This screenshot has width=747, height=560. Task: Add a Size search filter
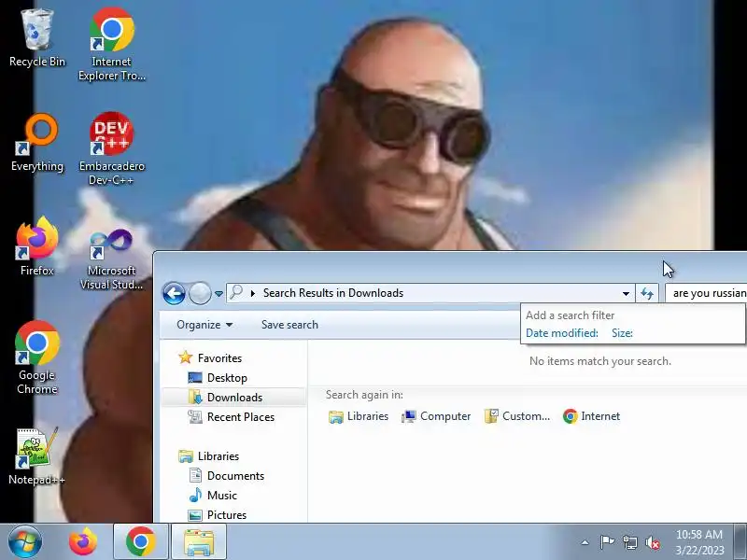[x=622, y=333]
